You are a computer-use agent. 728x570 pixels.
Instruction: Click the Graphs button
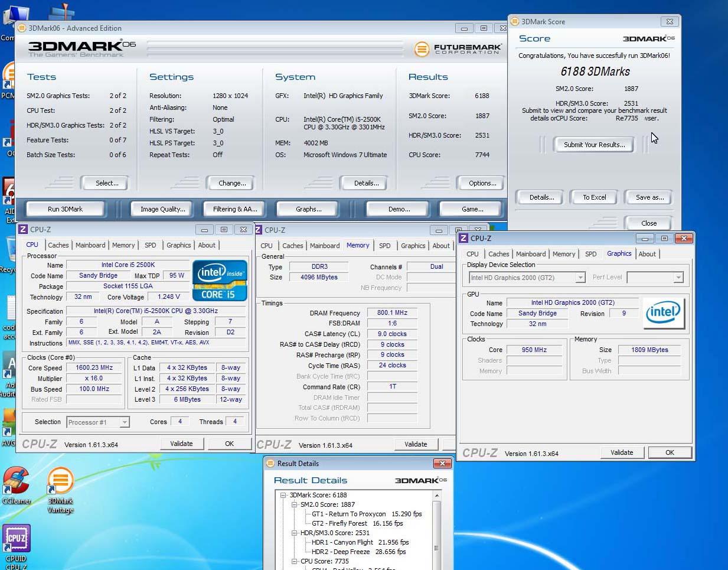309,209
